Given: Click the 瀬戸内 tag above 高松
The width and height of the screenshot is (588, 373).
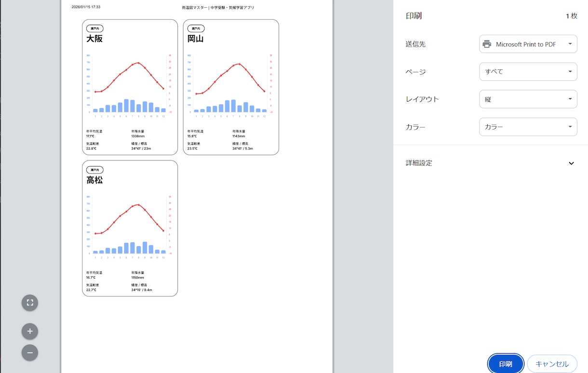Looking at the screenshot, I should click(x=95, y=170).
